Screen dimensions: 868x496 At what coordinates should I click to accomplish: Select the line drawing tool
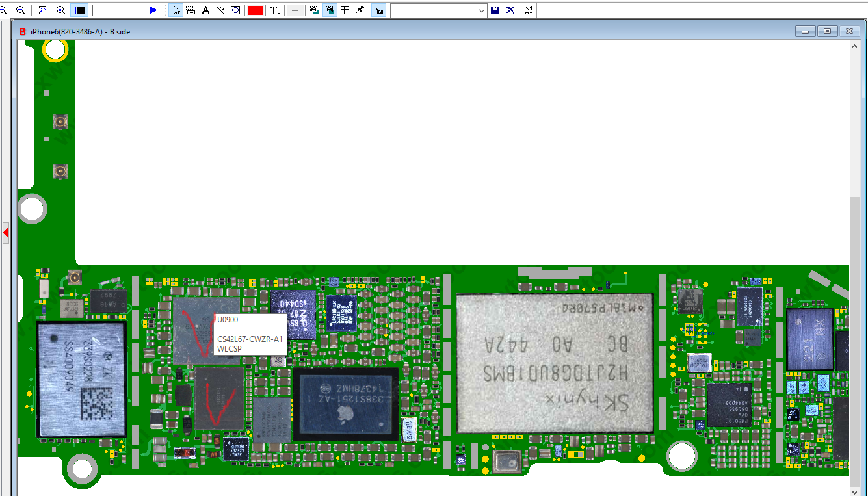[x=220, y=10]
